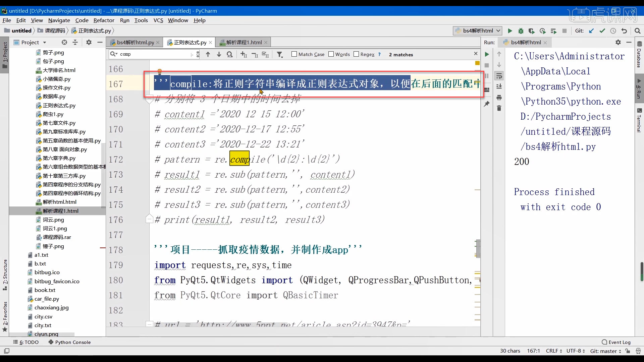Open Run panel settings gear
The height and width of the screenshot is (362, 644).
click(618, 42)
